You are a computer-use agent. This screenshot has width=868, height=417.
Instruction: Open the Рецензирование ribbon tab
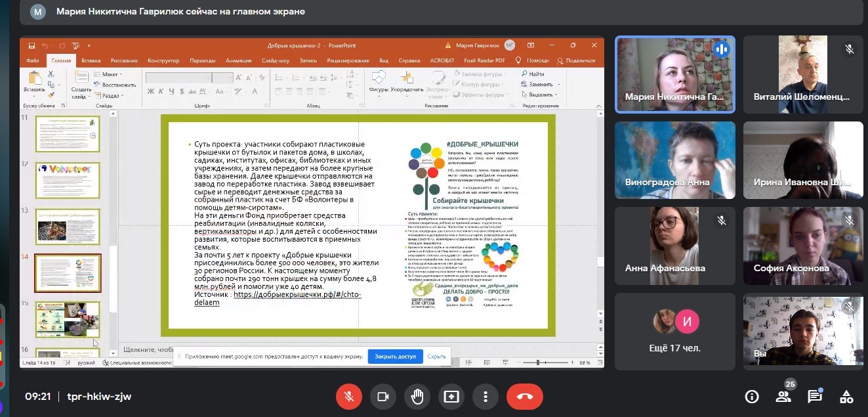click(x=348, y=60)
